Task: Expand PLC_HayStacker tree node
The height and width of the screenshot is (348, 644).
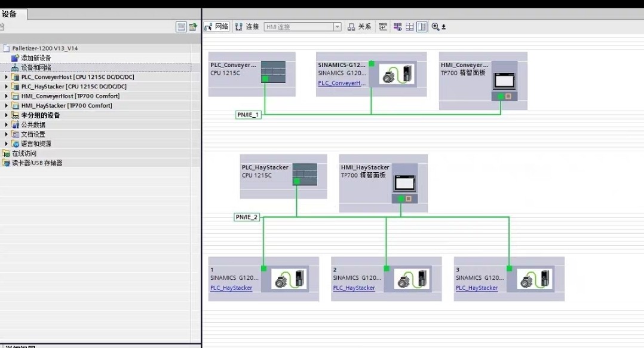Action: (6, 86)
